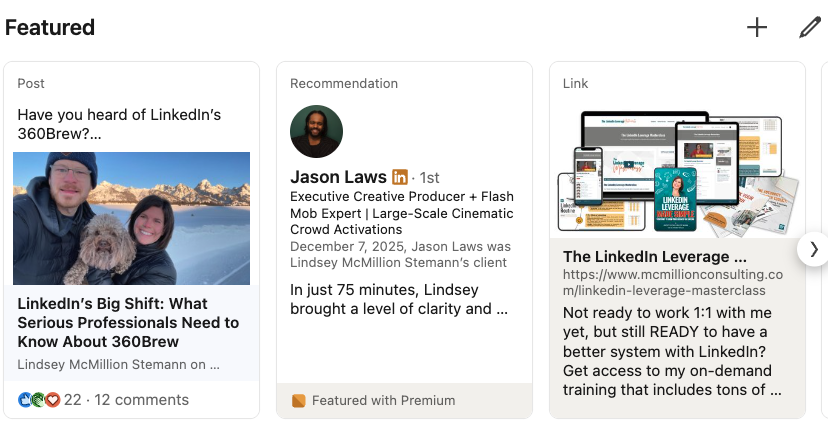Viewport: 828px width, 431px height.
Task: Open the article title about 360Brew
Action: (128, 323)
